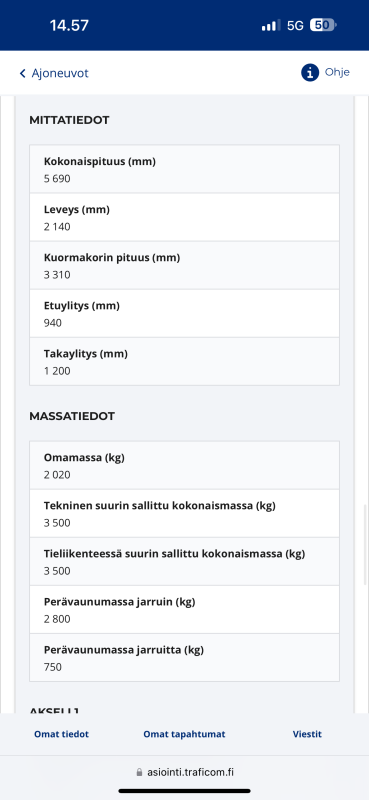
Task: Go back to Ajoneuvot
Action: coord(54,73)
